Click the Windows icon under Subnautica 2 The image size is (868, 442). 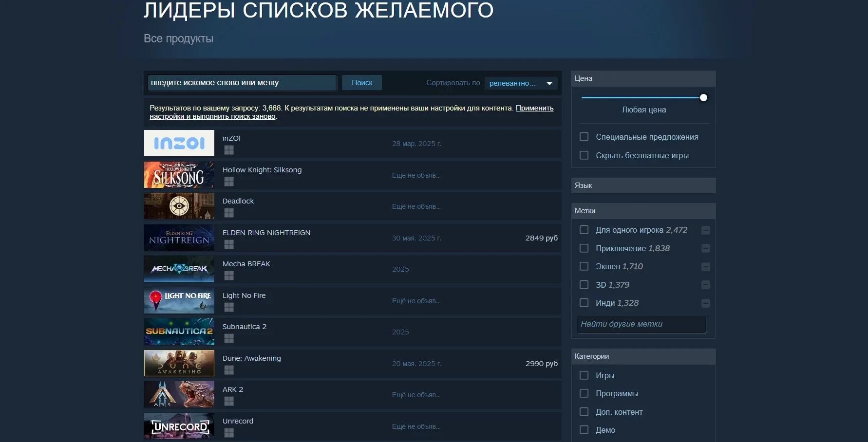point(229,338)
